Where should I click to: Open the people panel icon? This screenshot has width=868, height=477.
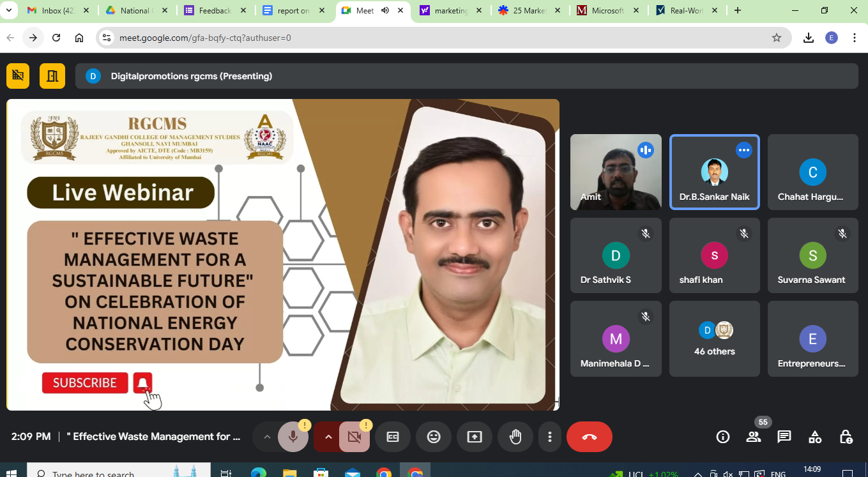click(753, 437)
